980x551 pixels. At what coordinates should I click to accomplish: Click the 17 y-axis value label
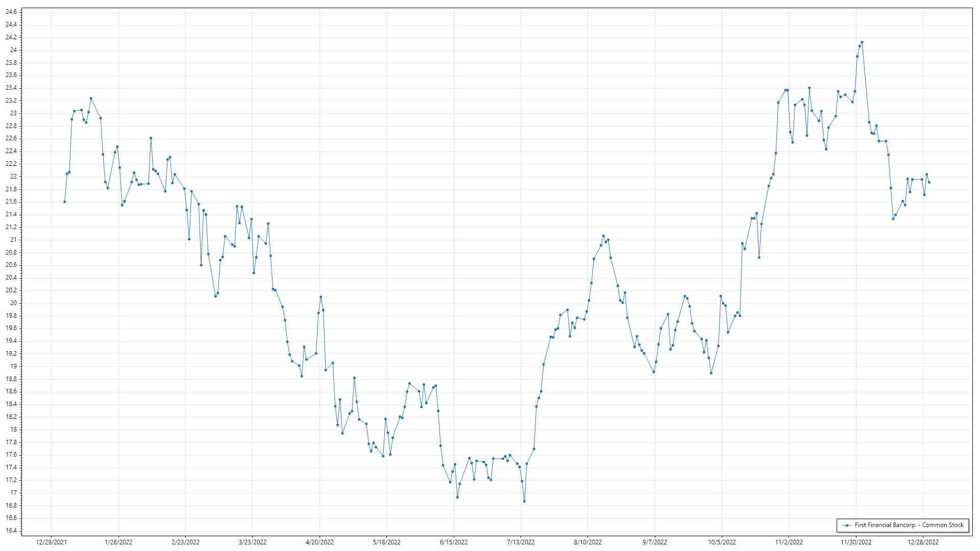point(13,493)
